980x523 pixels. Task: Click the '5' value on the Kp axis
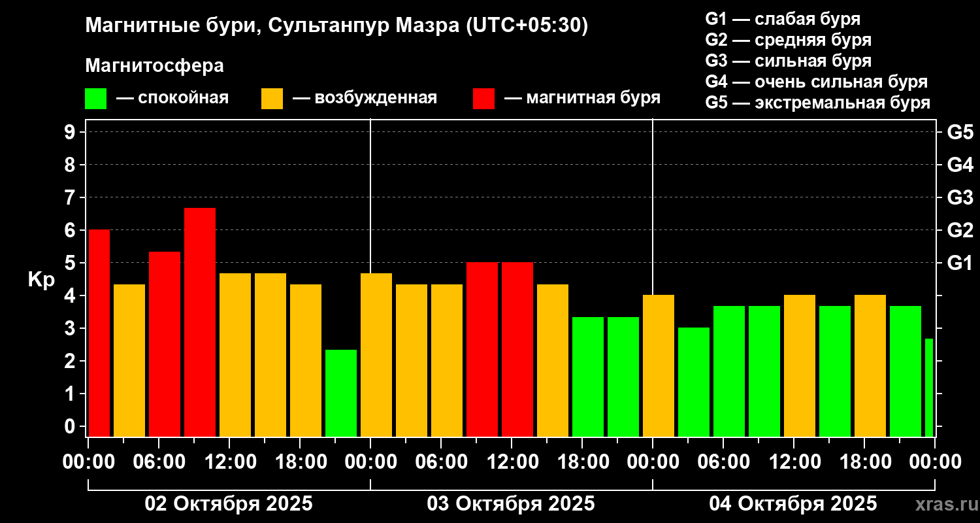coord(71,263)
